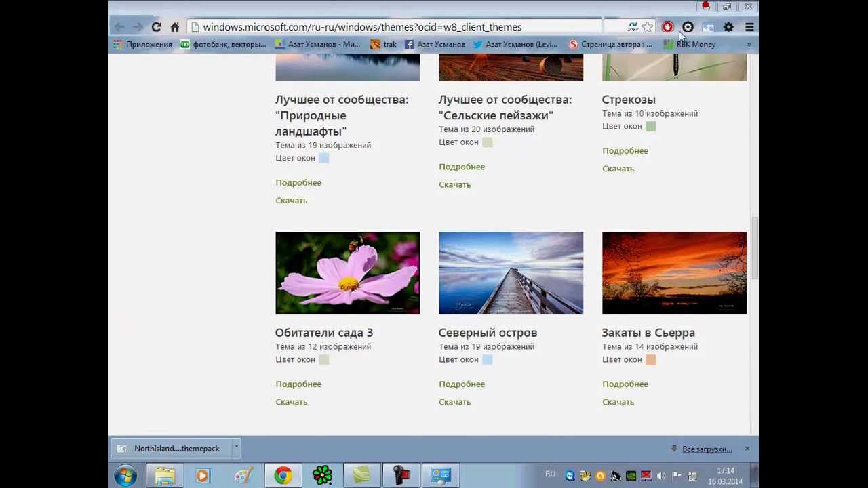Open the Закаты в Сьерра sunset thumbnail
The image size is (868, 488).
coord(674,273)
